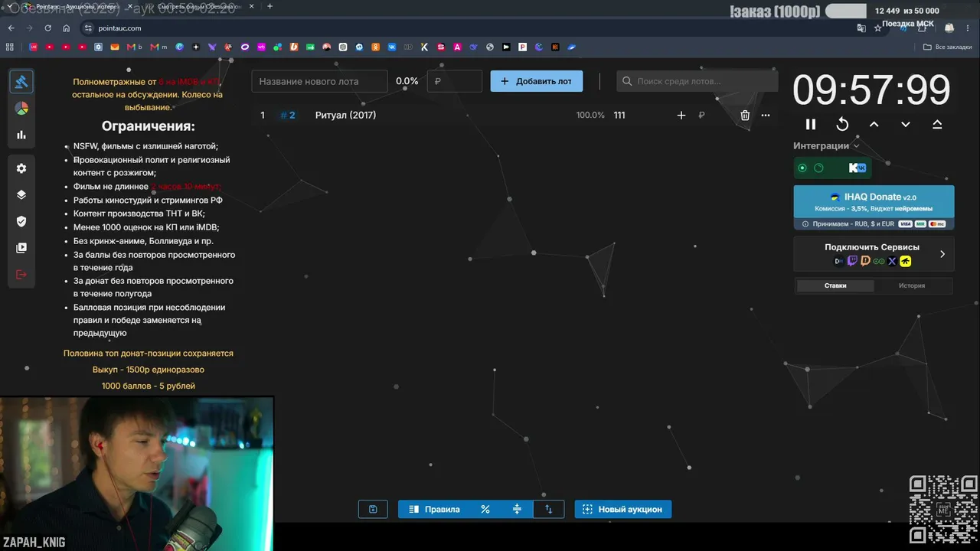The height and width of the screenshot is (551, 980).
Task: Bookmark this page with the star icon
Action: tap(878, 28)
